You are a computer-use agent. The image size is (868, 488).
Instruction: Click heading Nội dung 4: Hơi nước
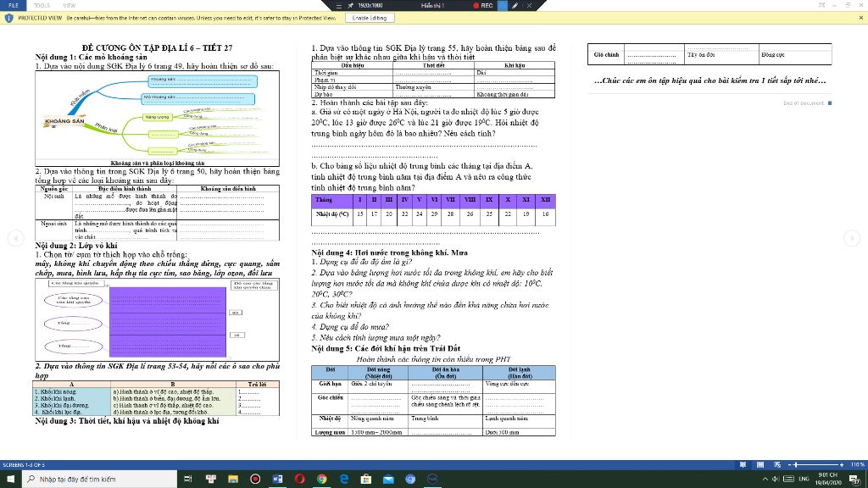pos(390,252)
